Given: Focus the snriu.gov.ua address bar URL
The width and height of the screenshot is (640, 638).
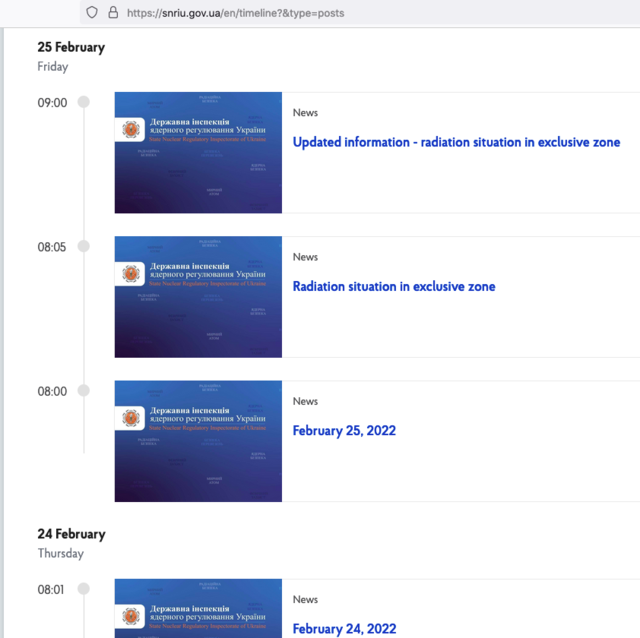Looking at the screenshot, I should click(x=236, y=13).
